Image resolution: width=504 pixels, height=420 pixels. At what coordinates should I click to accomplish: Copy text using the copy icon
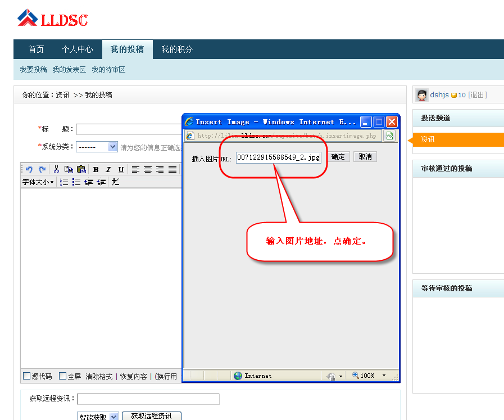coord(69,169)
